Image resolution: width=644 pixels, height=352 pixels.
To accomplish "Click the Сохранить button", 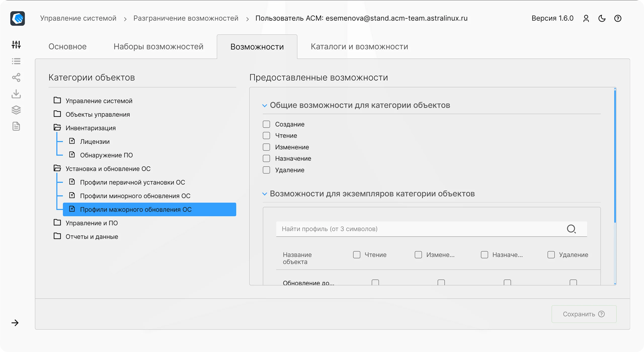I will (x=584, y=314).
